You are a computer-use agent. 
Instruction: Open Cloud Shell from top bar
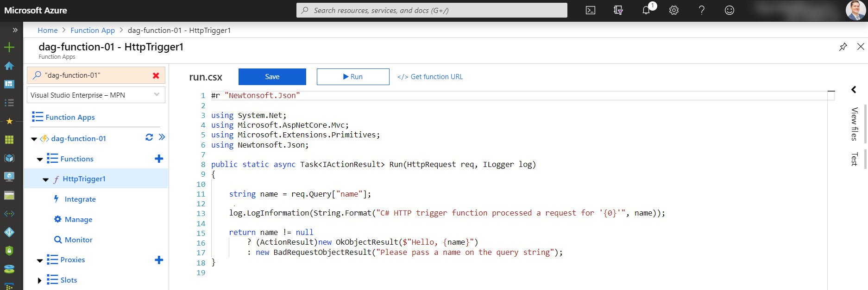[591, 10]
